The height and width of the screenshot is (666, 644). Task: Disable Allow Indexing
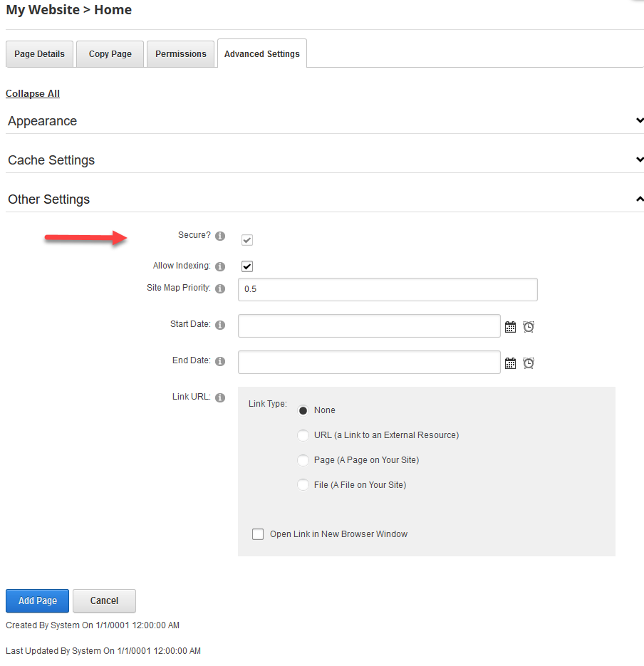pyautogui.click(x=246, y=266)
